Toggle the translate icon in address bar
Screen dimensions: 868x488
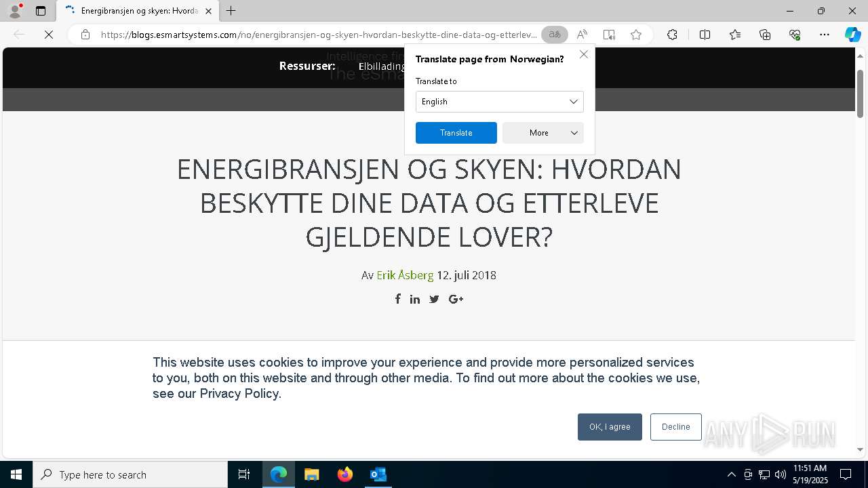[555, 35]
